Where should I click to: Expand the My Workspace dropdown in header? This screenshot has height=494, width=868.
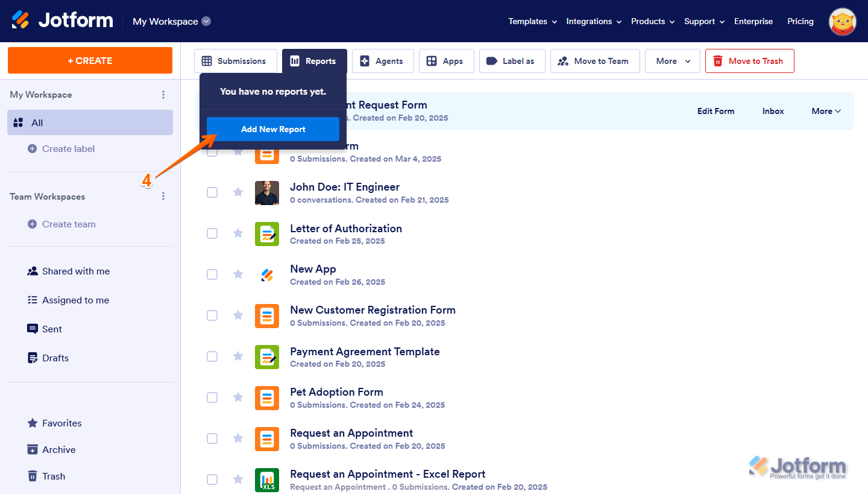[206, 21]
